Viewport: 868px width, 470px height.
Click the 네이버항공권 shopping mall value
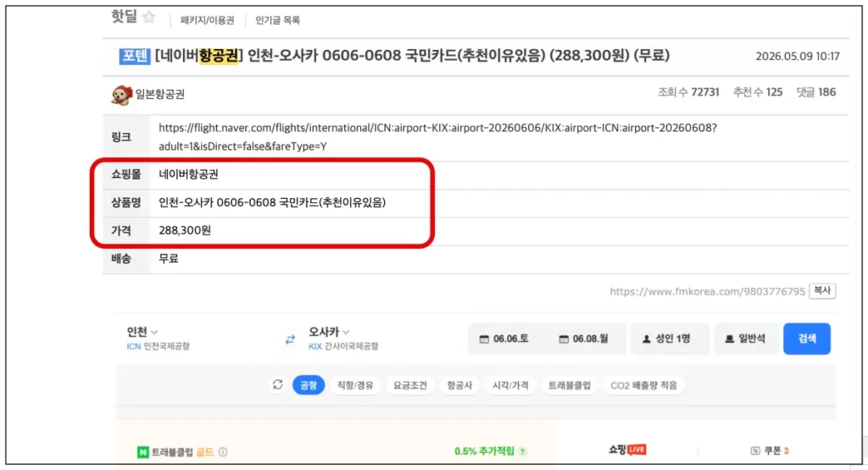pyautogui.click(x=188, y=174)
